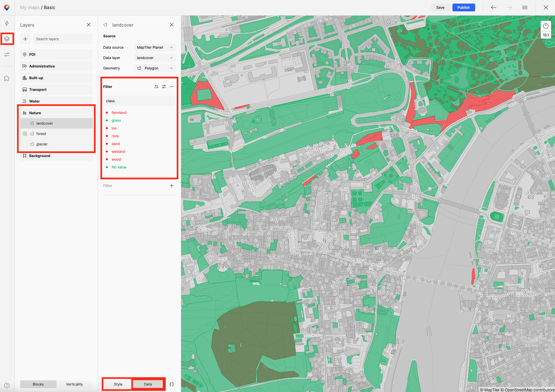The image size is (555, 392).
Task: Open the Data layer dropdown
Action: click(154, 58)
